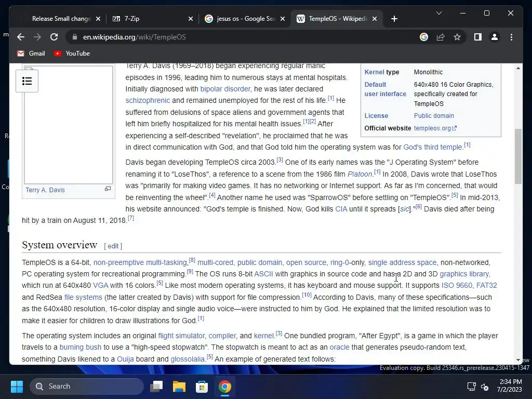Open Kernel infobox link
Screen dimensions: 532x399
[x=374, y=72]
